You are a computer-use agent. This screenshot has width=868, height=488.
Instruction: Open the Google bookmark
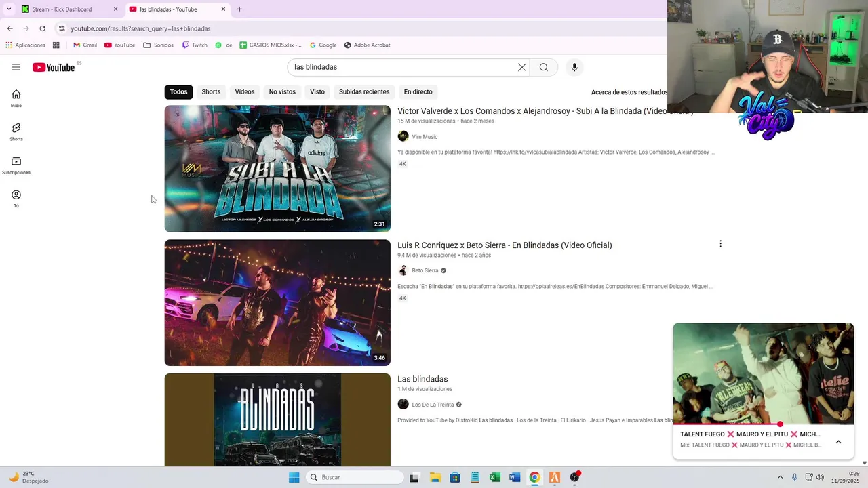(x=323, y=45)
